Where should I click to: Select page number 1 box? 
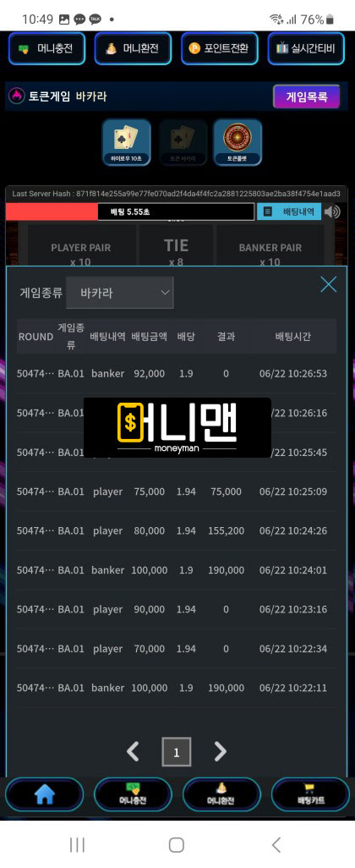(x=177, y=752)
